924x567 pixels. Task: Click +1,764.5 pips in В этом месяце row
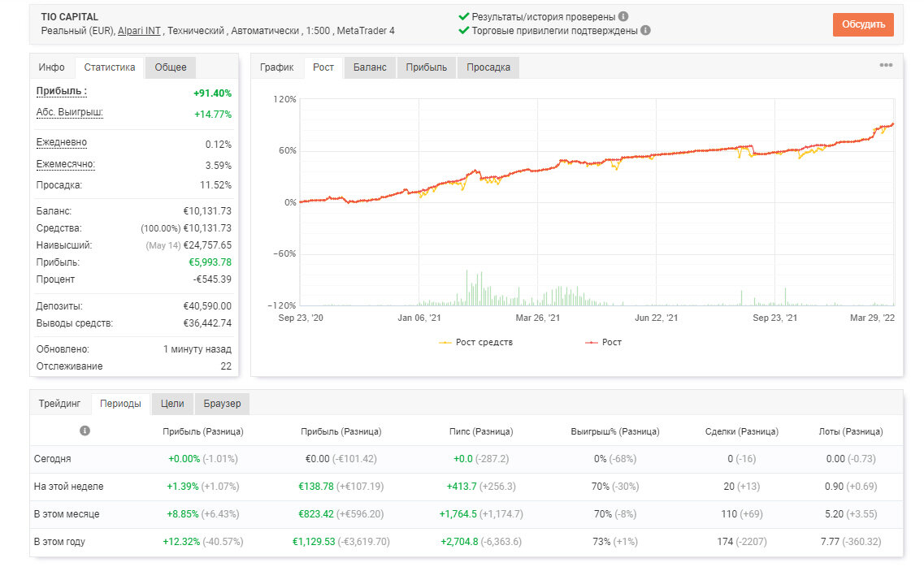[458, 514]
